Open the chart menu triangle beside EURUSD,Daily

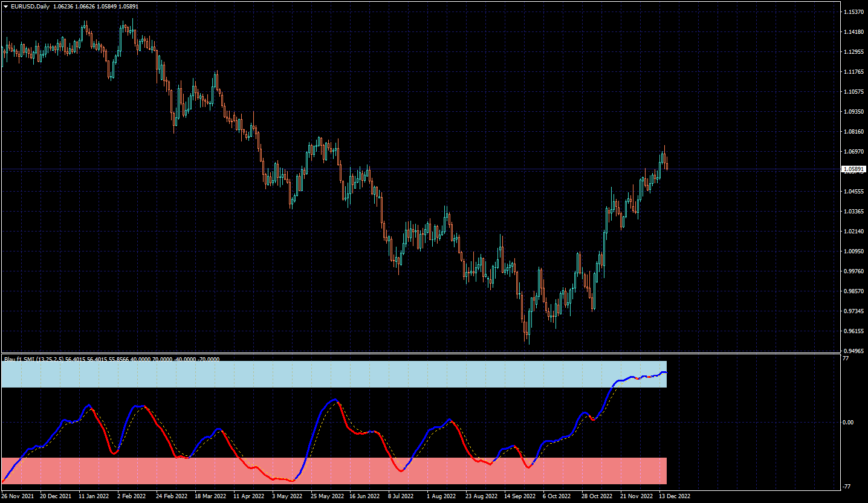pos(5,6)
